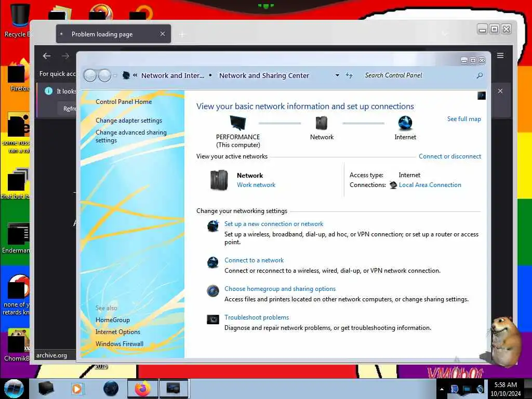Click the See full map link
The width and height of the screenshot is (532, 399).
tap(464, 119)
